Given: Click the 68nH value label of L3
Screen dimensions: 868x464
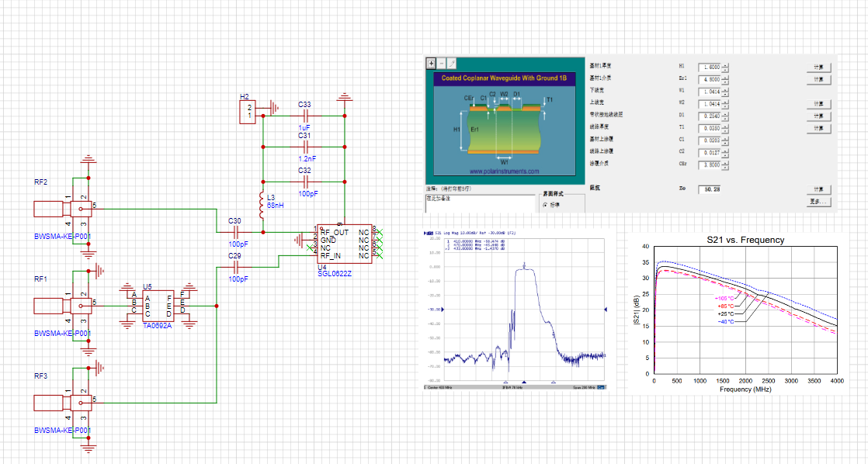Looking at the screenshot, I should click(275, 205).
